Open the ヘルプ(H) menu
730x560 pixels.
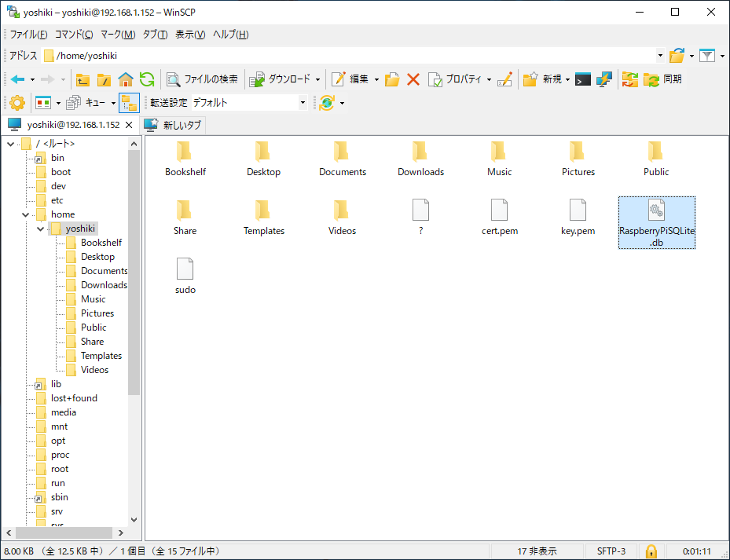[x=230, y=35]
